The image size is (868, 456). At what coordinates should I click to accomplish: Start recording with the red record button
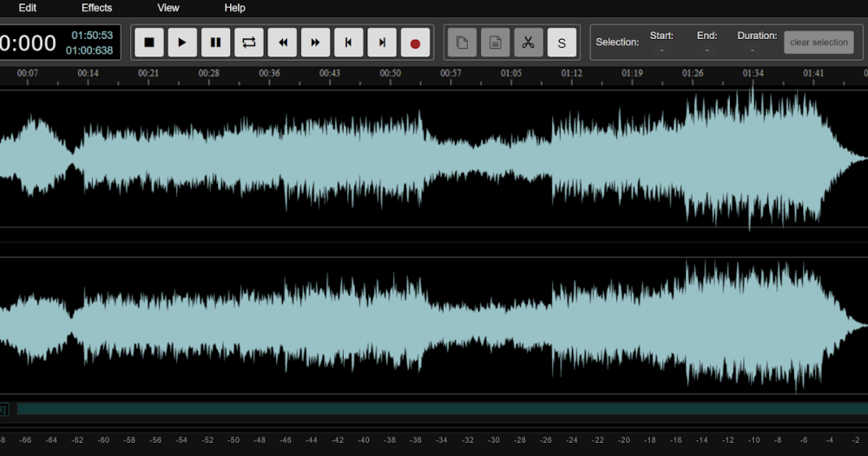[415, 43]
